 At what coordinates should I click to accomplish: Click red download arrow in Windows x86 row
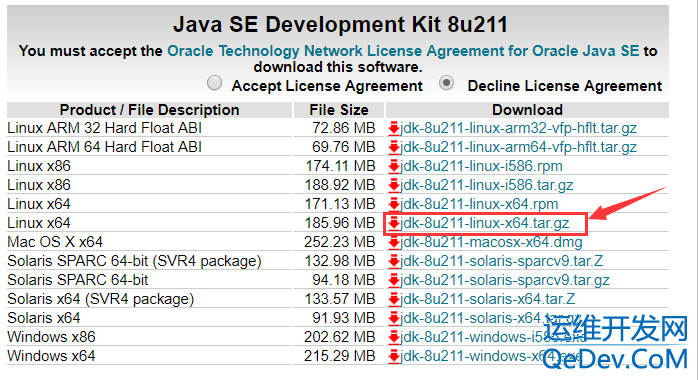(x=394, y=338)
